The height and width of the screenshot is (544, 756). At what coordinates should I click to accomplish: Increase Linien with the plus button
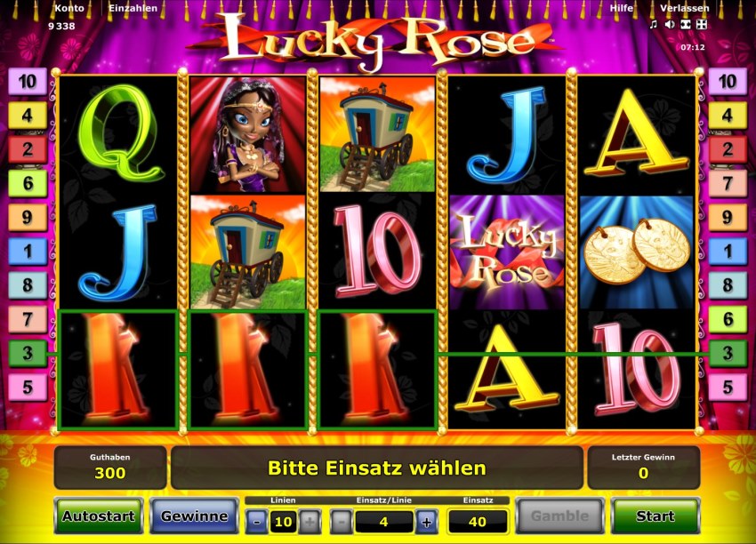(310, 522)
